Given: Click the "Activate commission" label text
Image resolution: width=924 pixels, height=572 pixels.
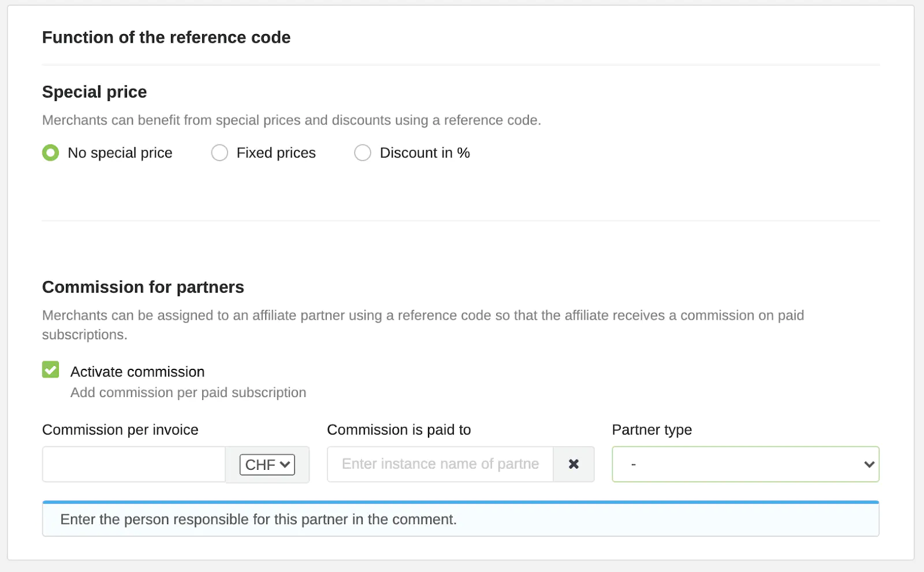Looking at the screenshot, I should [x=137, y=372].
